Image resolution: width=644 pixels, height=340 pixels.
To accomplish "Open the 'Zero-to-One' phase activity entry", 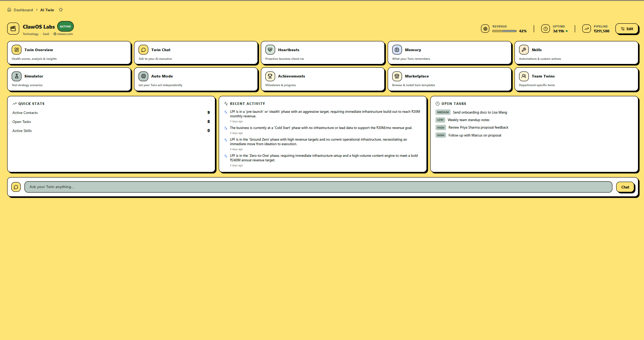I will (x=323, y=160).
